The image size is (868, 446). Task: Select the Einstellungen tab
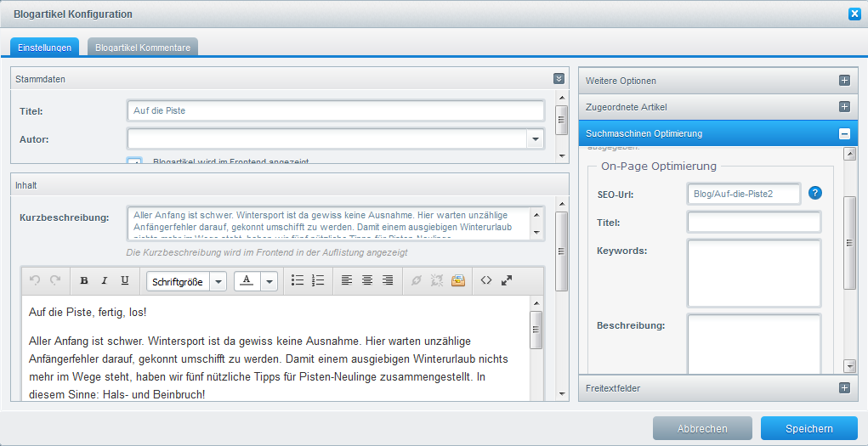coord(45,48)
